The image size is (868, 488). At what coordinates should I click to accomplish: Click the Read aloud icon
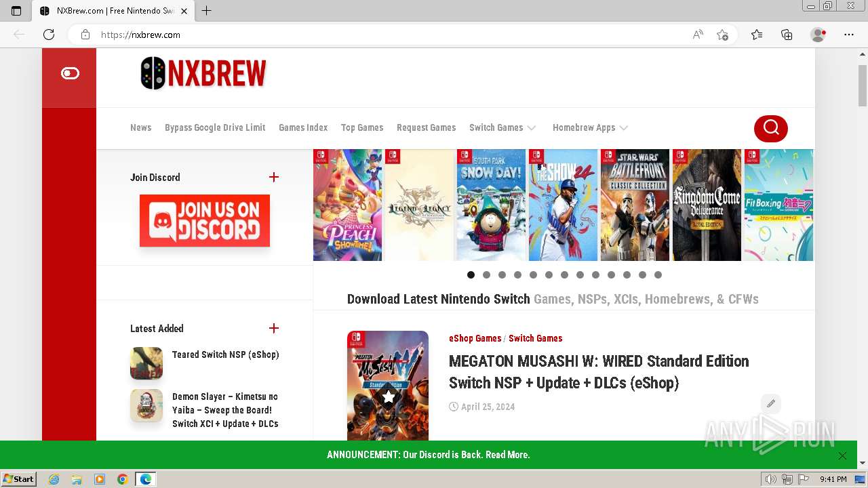pyautogui.click(x=698, y=35)
